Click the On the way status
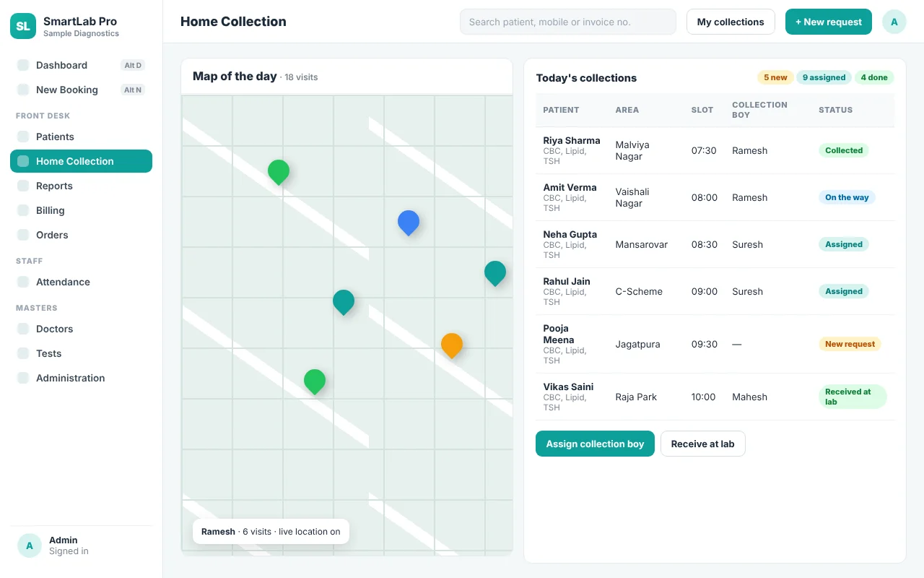This screenshot has height=578, width=924. pyautogui.click(x=847, y=197)
